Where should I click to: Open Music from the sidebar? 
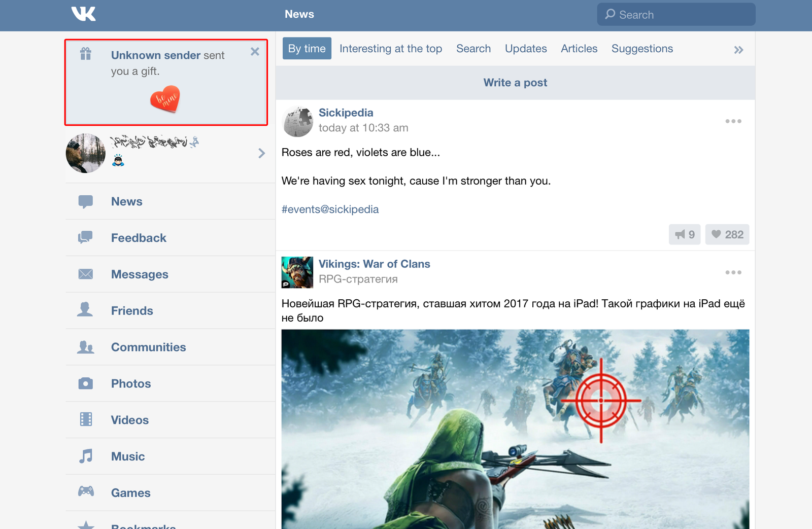[128, 457]
